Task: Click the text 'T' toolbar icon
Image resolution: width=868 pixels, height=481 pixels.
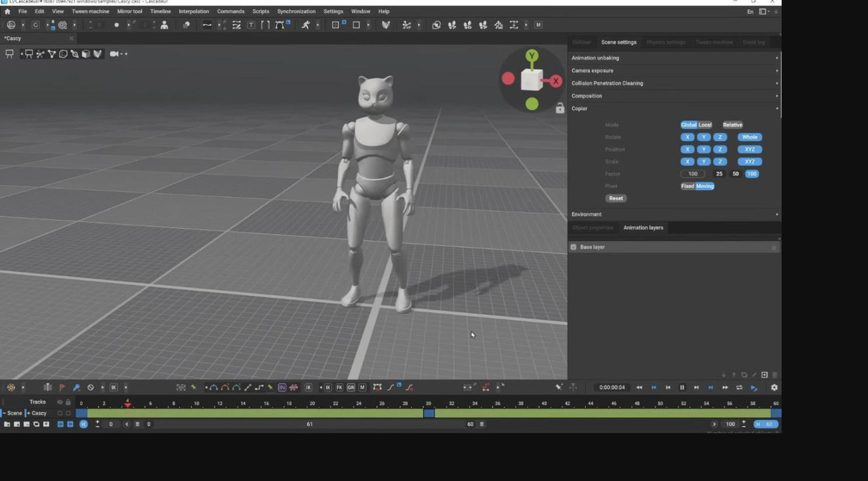Action: click(x=251, y=25)
